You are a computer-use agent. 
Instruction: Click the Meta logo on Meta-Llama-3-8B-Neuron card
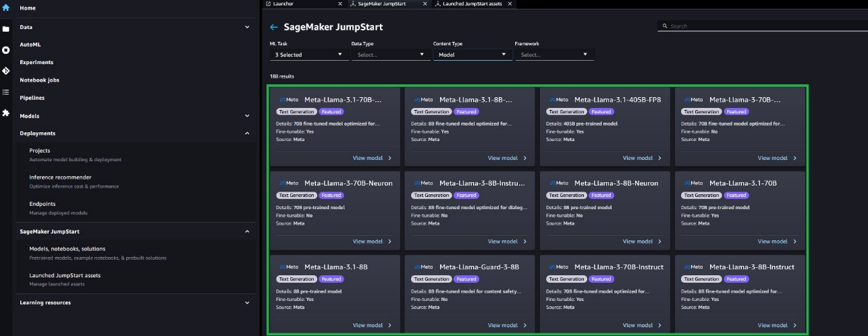point(558,183)
